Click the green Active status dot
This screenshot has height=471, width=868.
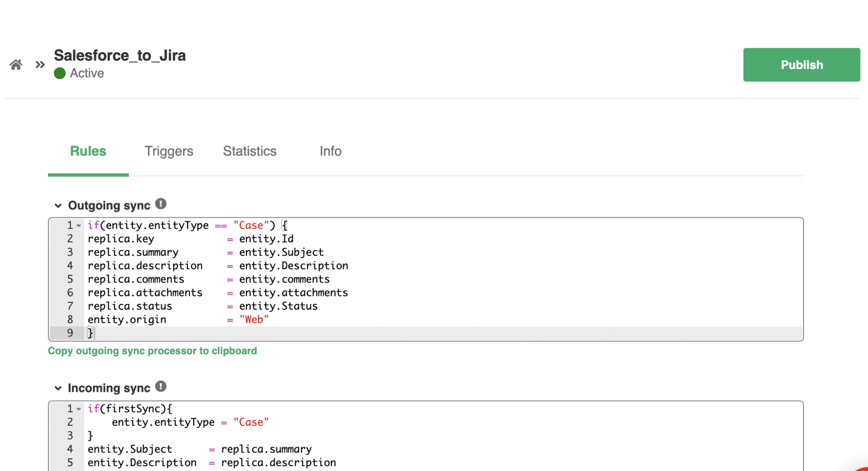(x=60, y=73)
